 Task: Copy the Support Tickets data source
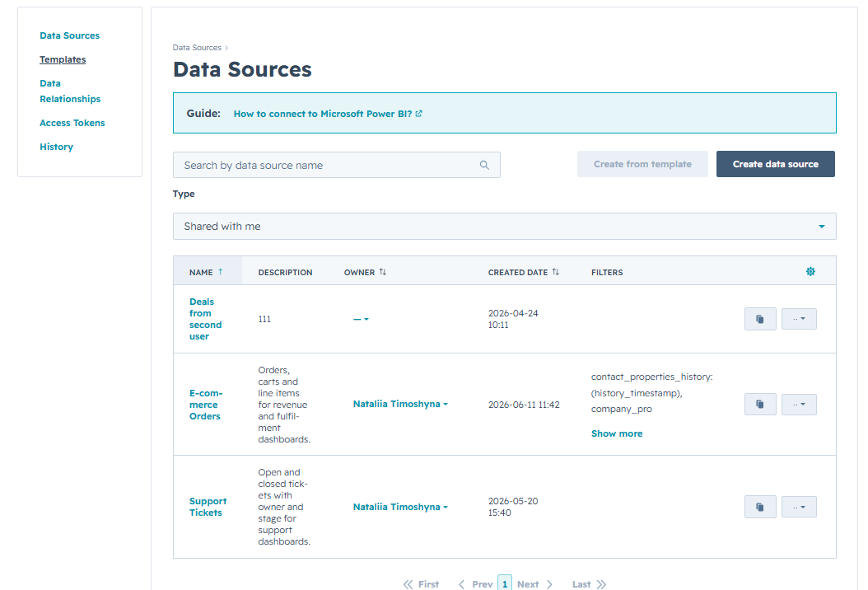(760, 507)
